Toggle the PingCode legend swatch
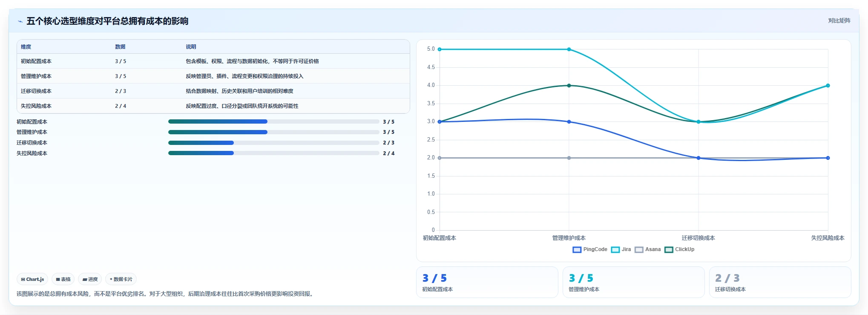Image resolution: width=868 pixels, height=315 pixels. tap(577, 250)
